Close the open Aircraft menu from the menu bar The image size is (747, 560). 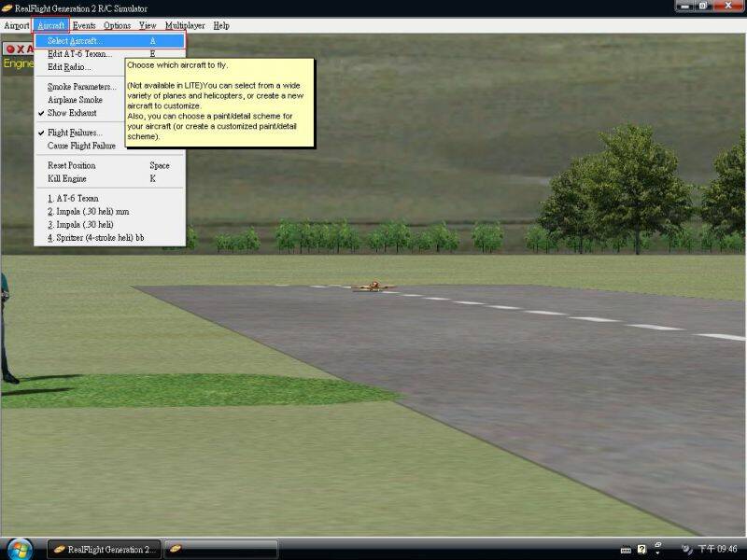pos(51,26)
